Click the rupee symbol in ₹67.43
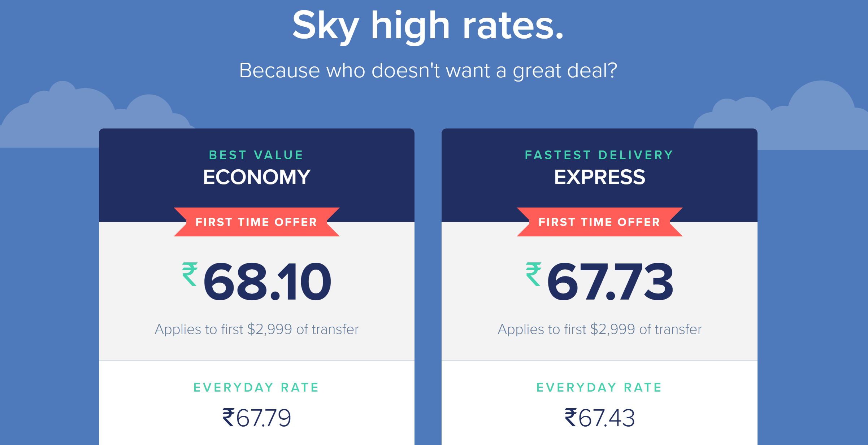Viewport: 868px width, 445px height. click(x=571, y=418)
